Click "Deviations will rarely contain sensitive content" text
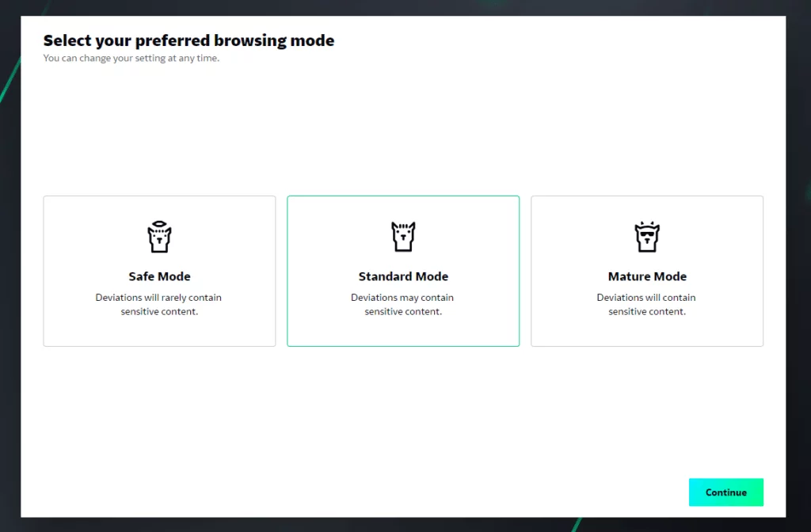The width and height of the screenshot is (811, 532). 158,305
